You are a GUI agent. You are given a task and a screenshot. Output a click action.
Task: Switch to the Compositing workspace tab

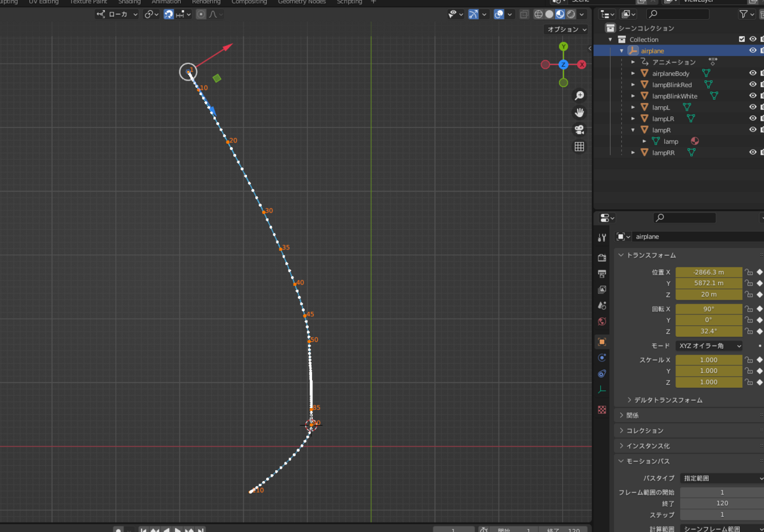[249, 2]
